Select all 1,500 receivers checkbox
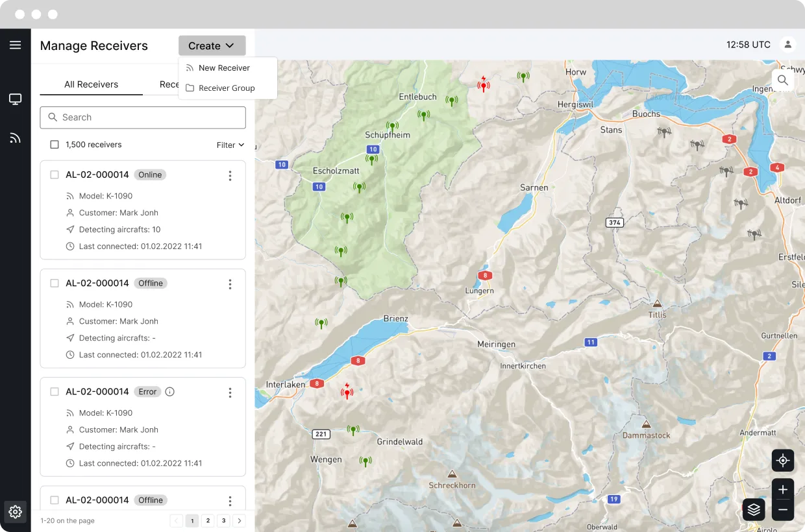The image size is (805, 532). 54,145
